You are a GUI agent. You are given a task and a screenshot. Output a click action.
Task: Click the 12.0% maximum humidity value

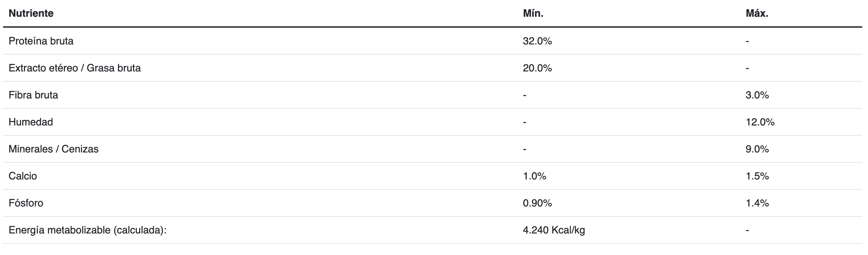coord(760,122)
